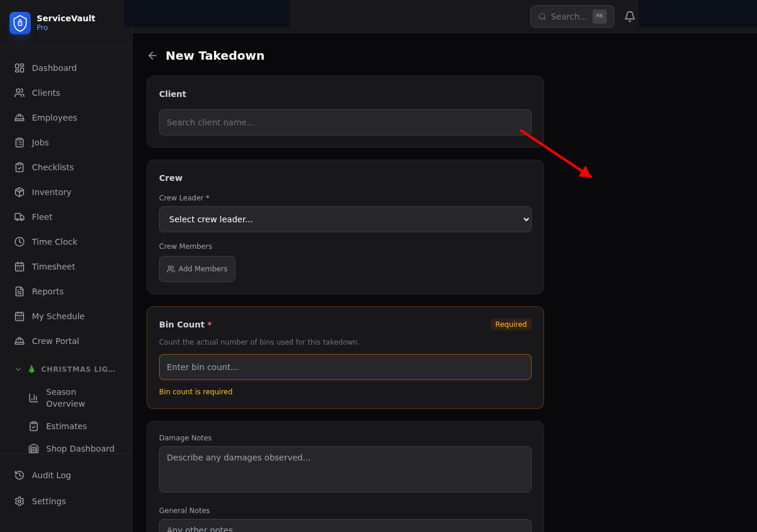The image size is (757, 532).
Task: Open the Clients menu item
Action: click(46, 93)
